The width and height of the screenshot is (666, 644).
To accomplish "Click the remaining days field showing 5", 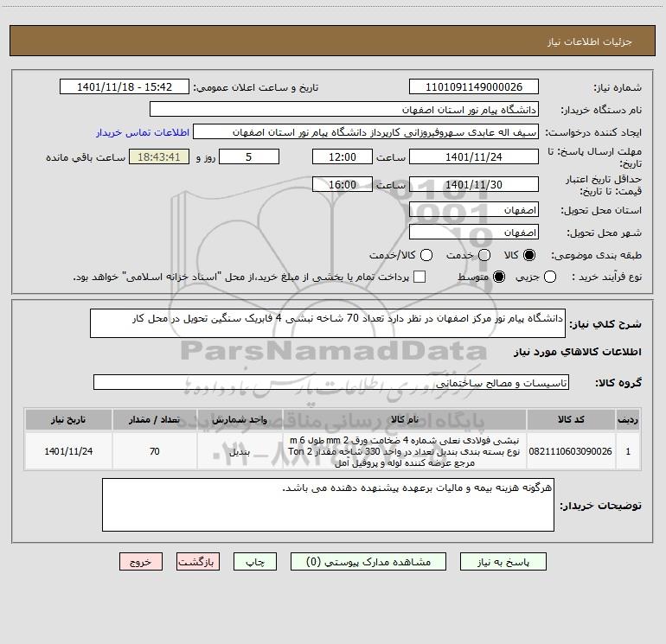I will coord(249,156).
